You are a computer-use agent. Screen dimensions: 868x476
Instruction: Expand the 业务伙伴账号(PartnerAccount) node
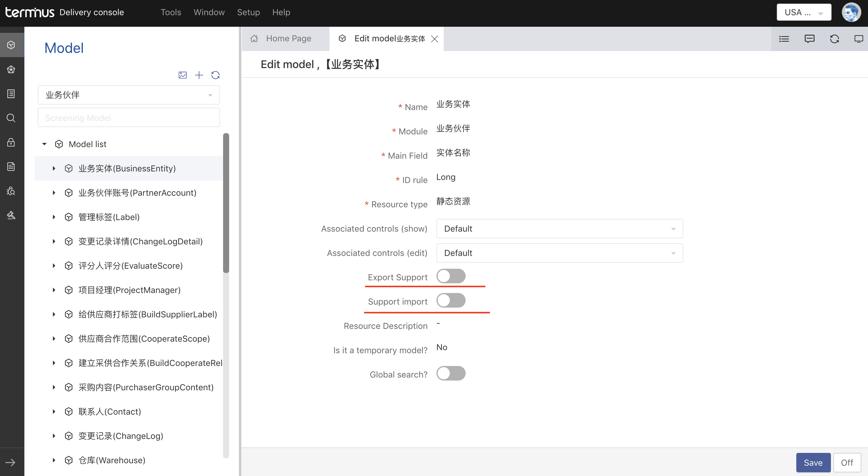pyautogui.click(x=53, y=193)
